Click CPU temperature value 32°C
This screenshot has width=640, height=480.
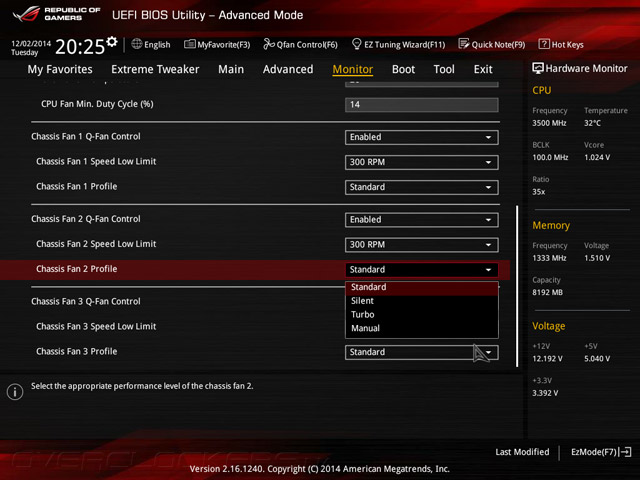(x=592, y=123)
